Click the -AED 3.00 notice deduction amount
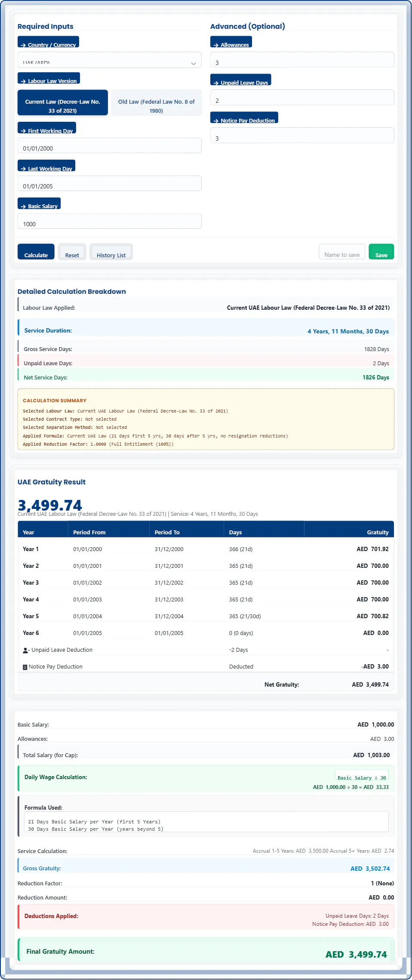412x980 pixels. click(x=375, y=666)
